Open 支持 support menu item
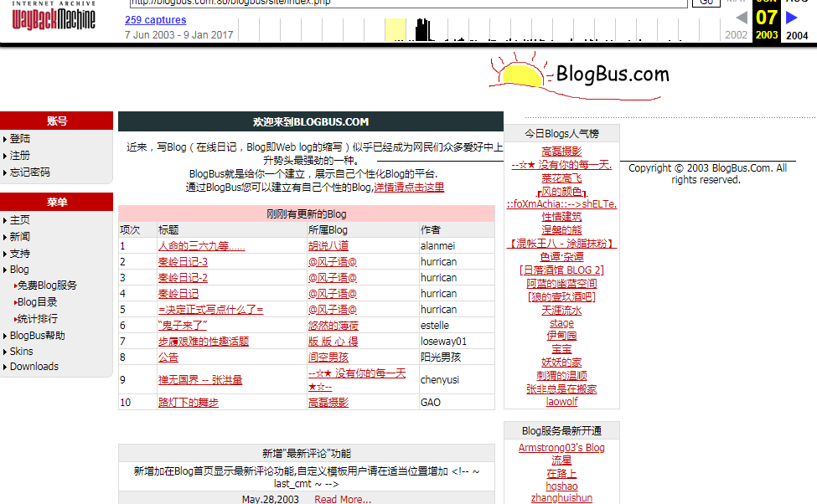This screenshot has width=817, height=504. (x=20, y=254)
